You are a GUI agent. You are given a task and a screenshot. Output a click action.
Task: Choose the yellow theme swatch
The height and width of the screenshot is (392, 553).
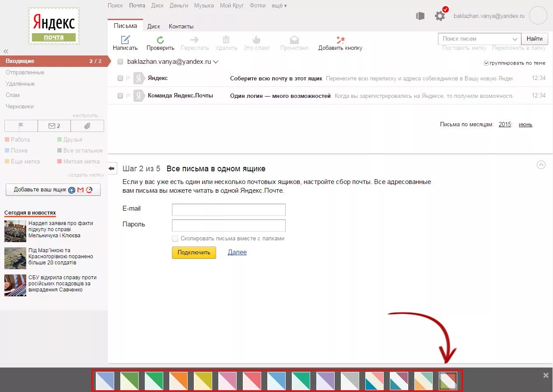click(x=203, y=381)
